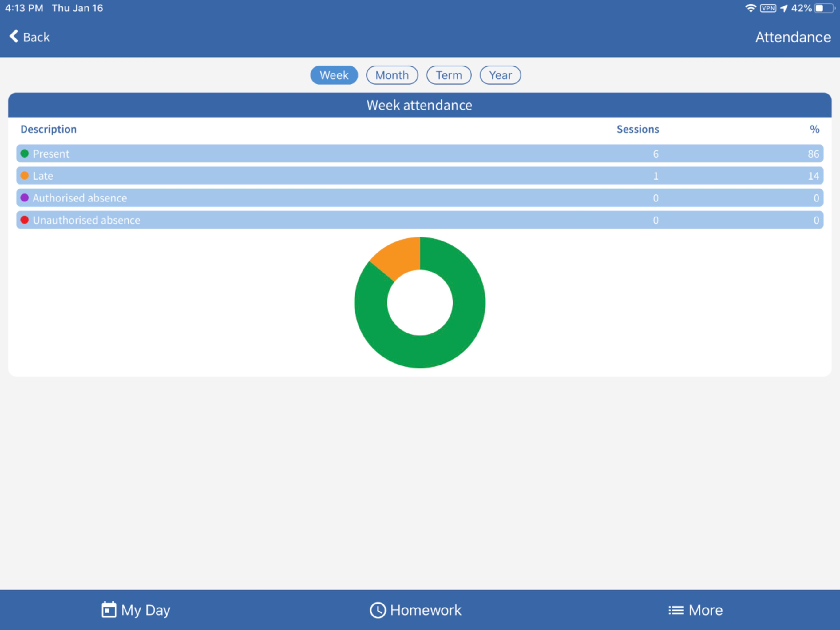Tap the purple Authorised absence dot
This screenshot has width=840, height=630.
coord(25,197)
